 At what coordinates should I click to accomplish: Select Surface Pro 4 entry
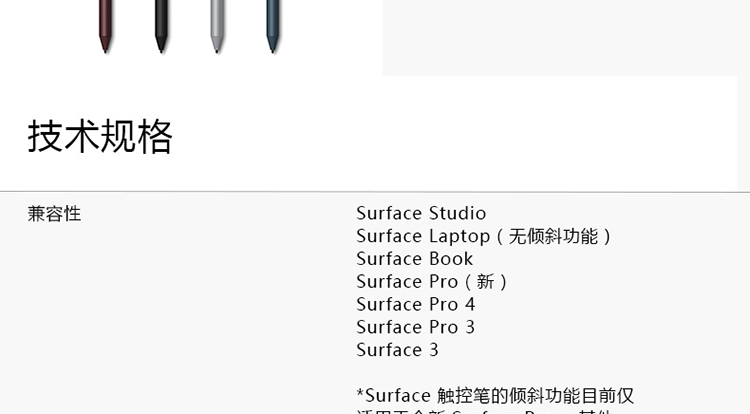point(415,304)
